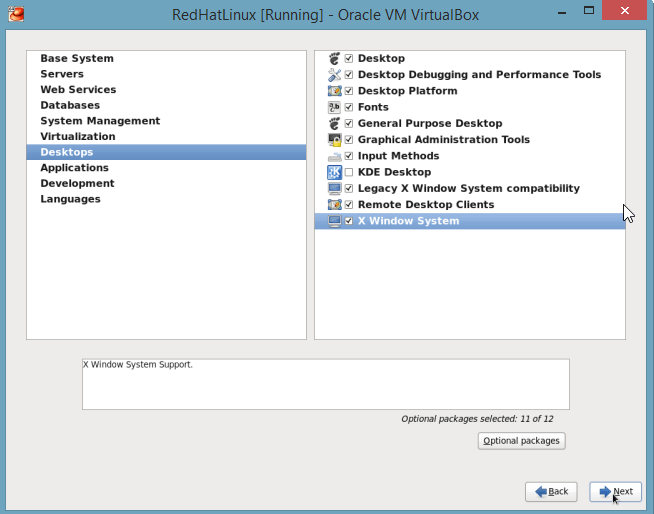
Task: Click the VirtualBox app icon in title bar
Action: click(x=16, y=14)
